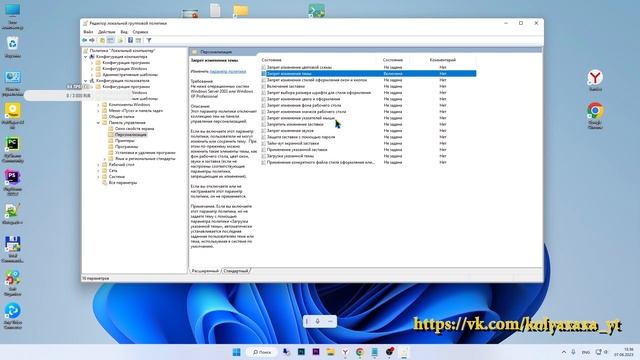Click the Yandex browser desktop icon
640x360 pixels.
pos(595,78)
